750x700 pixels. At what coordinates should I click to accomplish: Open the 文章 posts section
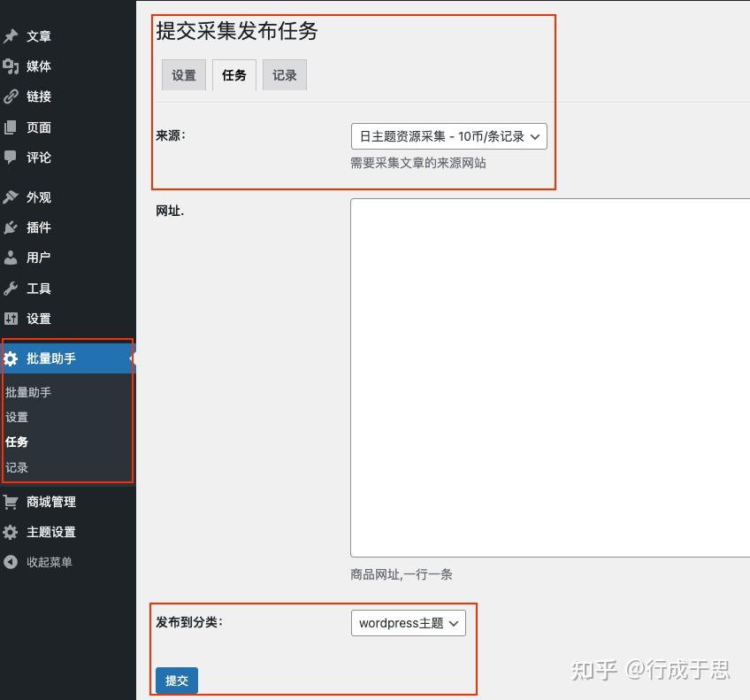[39, 35]
